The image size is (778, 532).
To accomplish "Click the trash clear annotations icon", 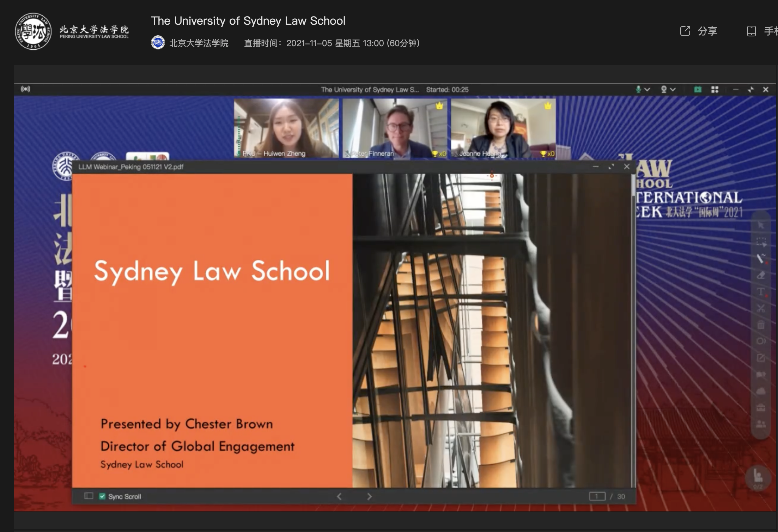I will (761, 325).
